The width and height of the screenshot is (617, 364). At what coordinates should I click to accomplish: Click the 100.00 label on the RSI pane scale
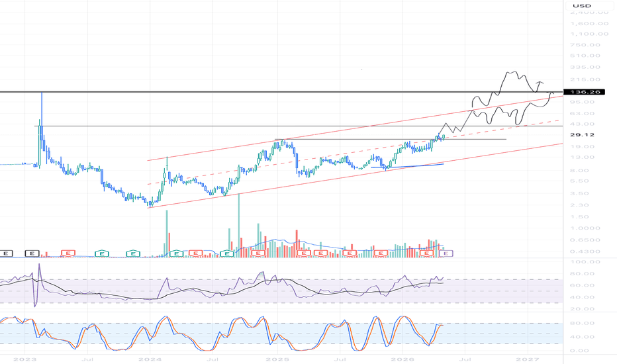point(584,261)
